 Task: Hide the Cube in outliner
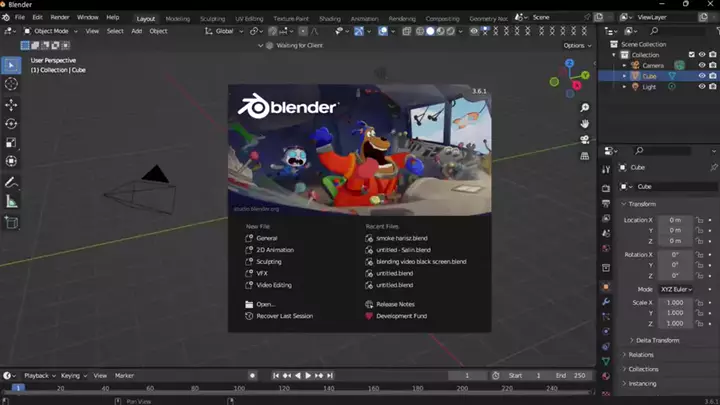tap(702, 76)
